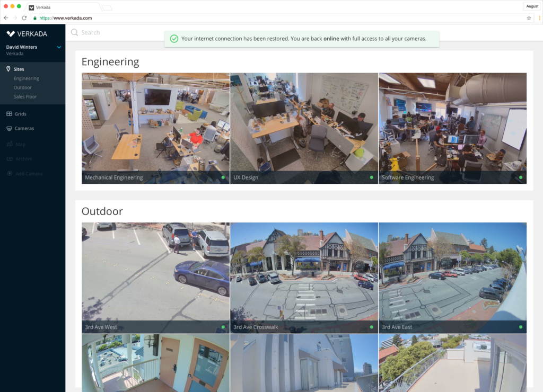This screenshot has height=392, width=543.
Task: Click the Sites location pin icon
Action: [x=8, y=69]
